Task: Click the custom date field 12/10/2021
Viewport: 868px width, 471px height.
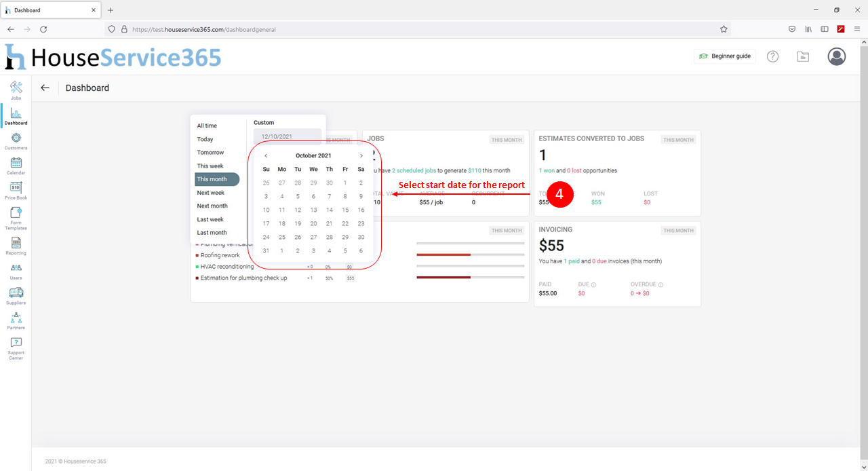Action: tap(287, 136)
